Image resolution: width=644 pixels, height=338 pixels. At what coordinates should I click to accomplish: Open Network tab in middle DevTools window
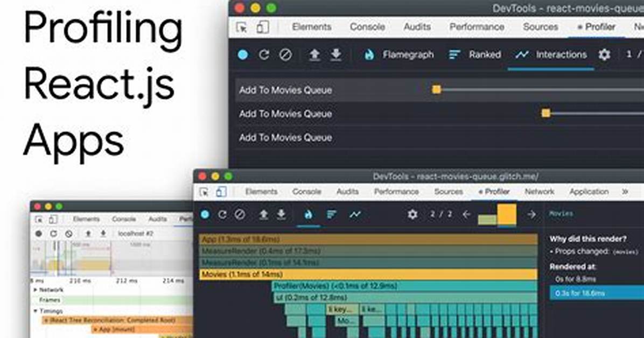[539, 192]
